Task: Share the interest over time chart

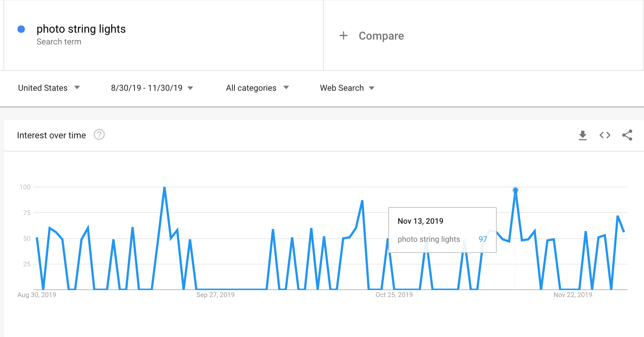Action: pyautogui.click(x=627, y=135)
